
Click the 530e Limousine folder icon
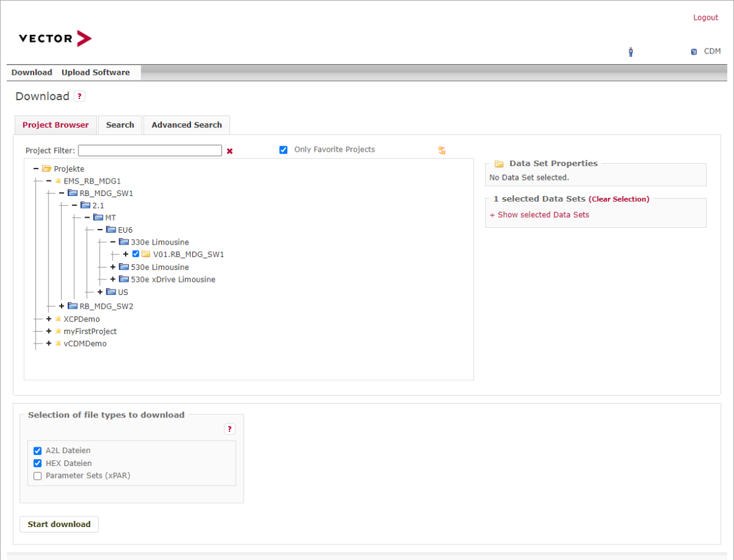coord(124,266)
